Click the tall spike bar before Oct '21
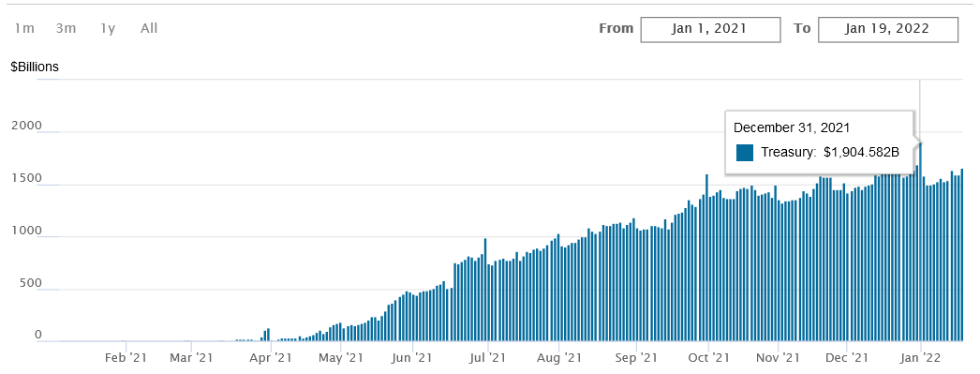The width and height of the screenshot is (980, 374). point(706,258)
